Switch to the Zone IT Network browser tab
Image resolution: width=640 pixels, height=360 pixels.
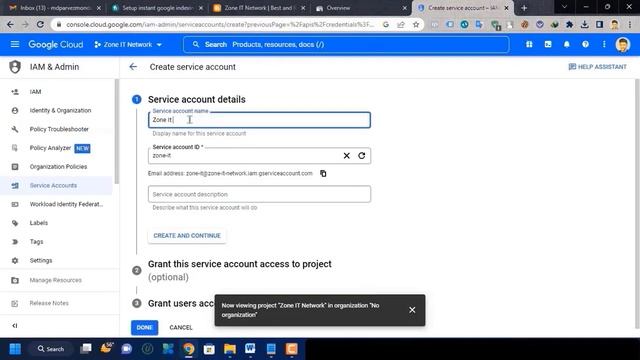click(x=259, y=8)
